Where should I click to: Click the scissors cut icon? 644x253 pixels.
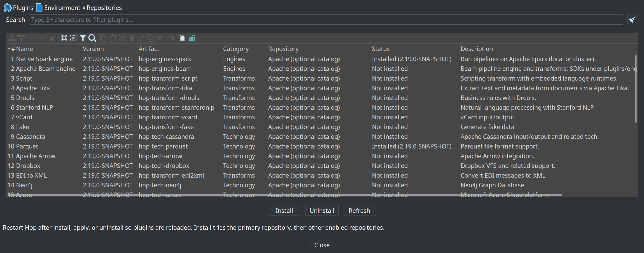[122, 38]
